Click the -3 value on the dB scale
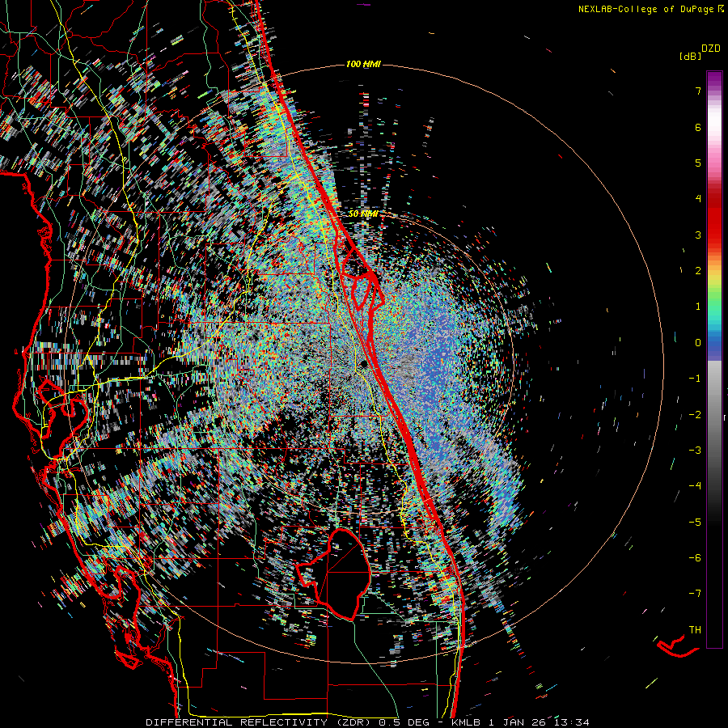728x728 pixels. [x=695, y=451]
